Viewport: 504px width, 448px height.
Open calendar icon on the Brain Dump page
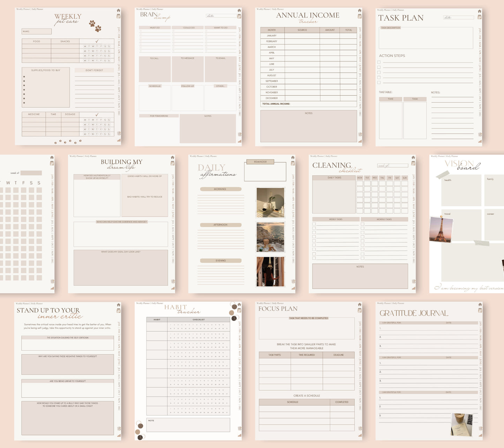(239, 16)
